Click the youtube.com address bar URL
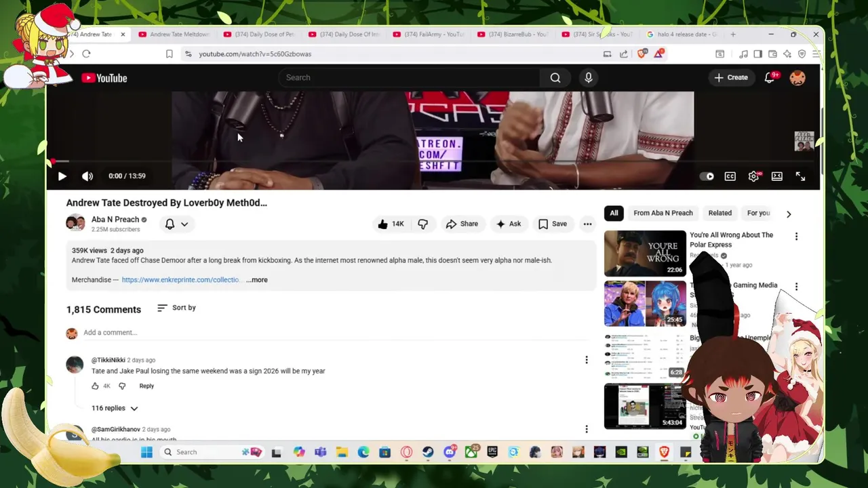 point(255,54)
